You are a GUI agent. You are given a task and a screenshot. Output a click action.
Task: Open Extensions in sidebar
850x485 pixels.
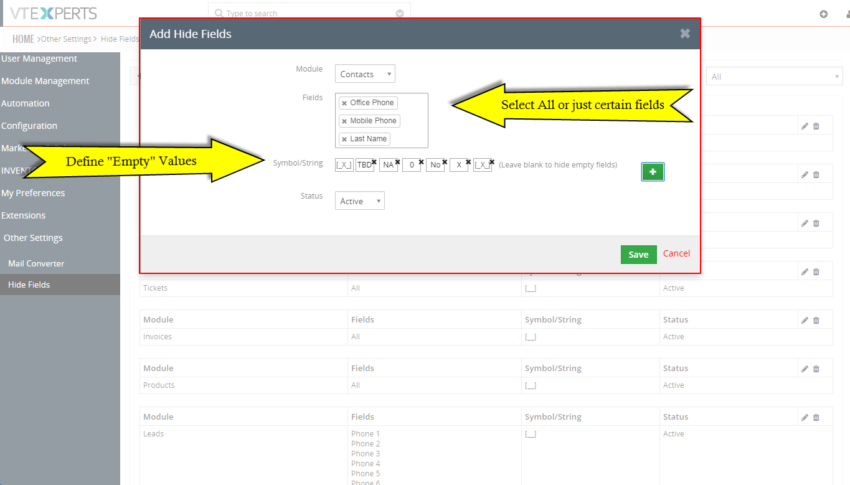[x=23, y=215]
